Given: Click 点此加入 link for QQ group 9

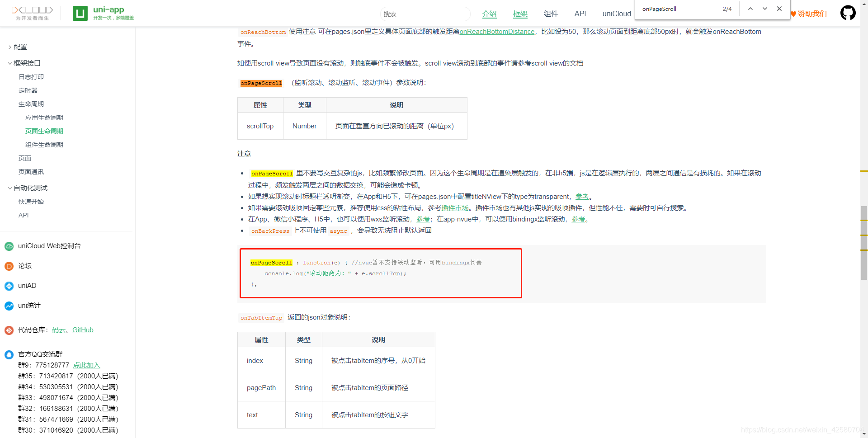Looking at the screenshot, I should click(87, 365).
